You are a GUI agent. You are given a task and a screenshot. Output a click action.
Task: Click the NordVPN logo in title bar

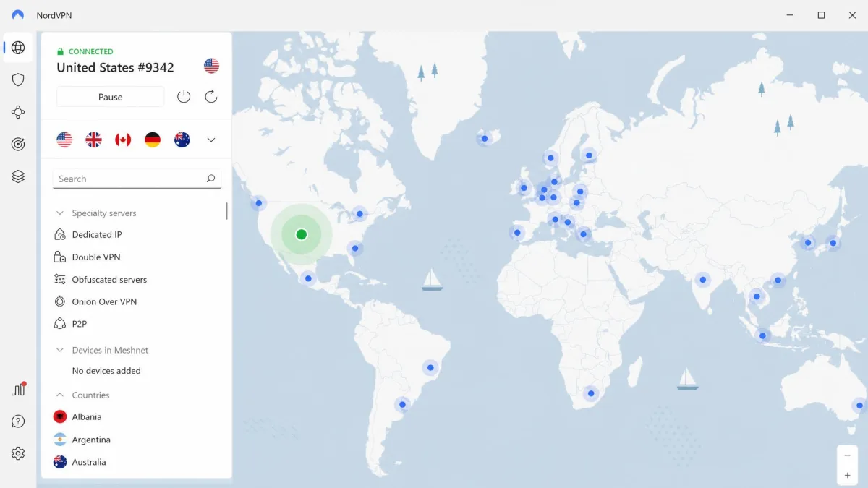click(18, 15)
